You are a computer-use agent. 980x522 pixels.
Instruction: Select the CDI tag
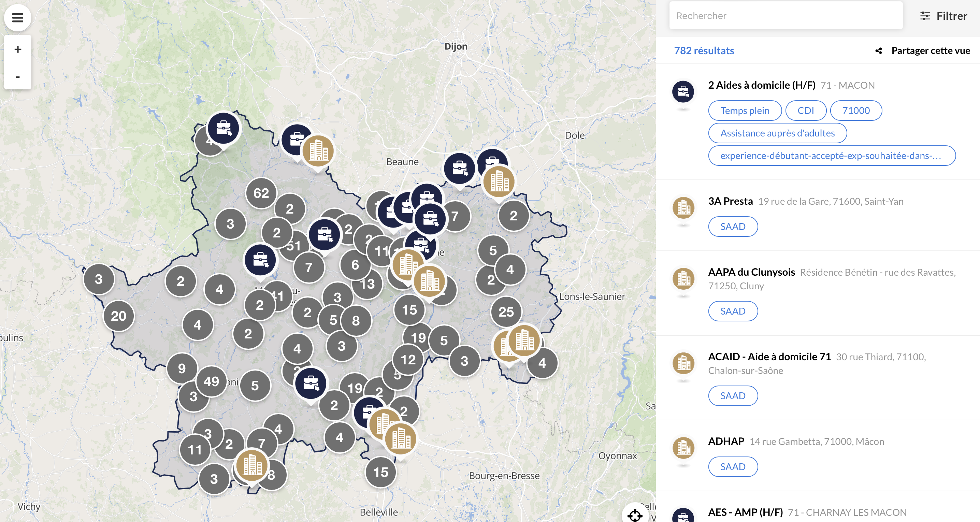click(805, 111)
